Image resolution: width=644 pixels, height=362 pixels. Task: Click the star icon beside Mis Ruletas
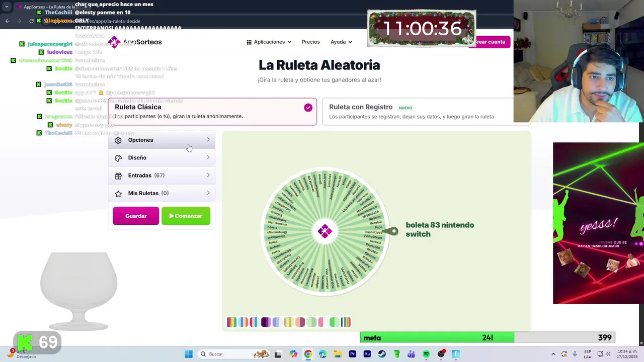[118, 194]
